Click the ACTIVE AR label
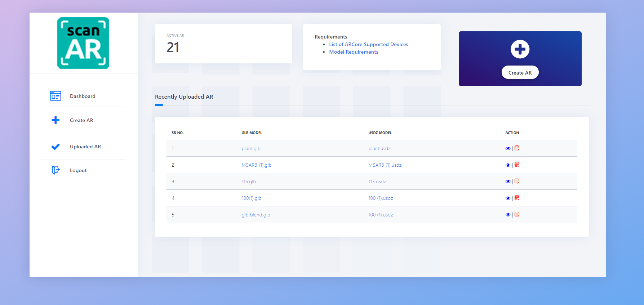The width and height of the screenshot is (644, 305). 175,36
